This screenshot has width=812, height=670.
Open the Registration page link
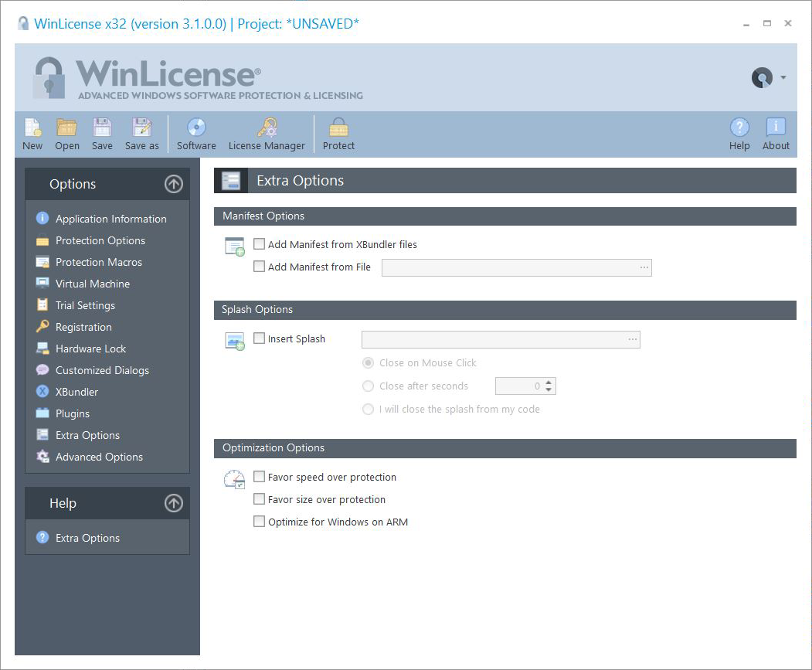pyautogui.click(x=83, y=327)
